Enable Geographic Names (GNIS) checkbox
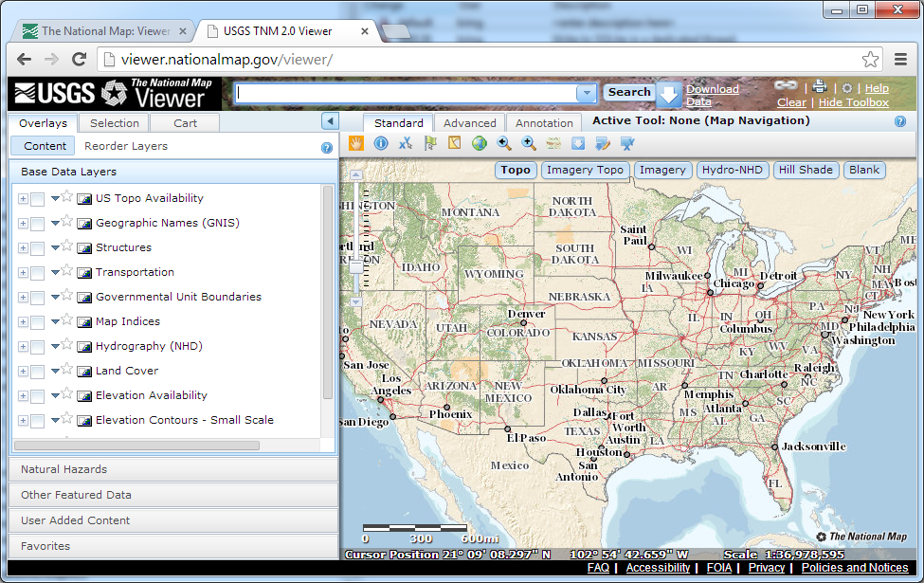924x583 pixels. 37,224
